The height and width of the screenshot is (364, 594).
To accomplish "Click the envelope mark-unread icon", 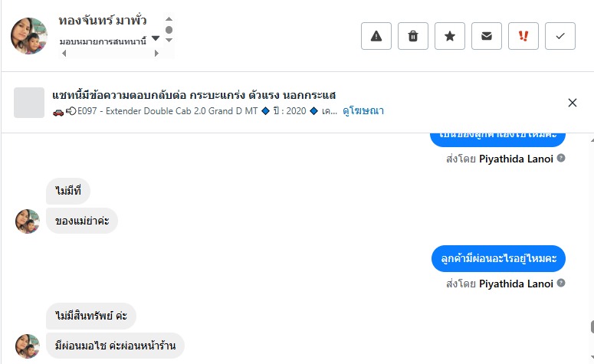I will (x=487, y=36).
